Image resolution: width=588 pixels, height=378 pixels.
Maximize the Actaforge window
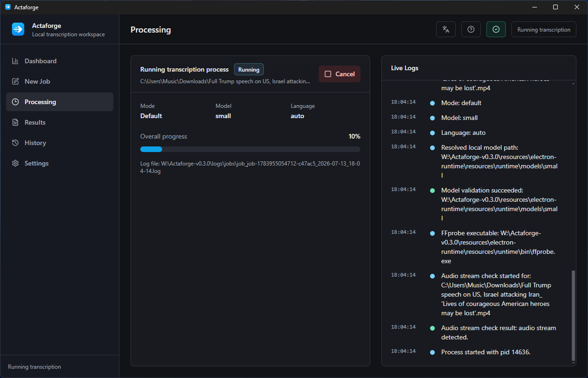pyautogui.click(x=555, y=7)
